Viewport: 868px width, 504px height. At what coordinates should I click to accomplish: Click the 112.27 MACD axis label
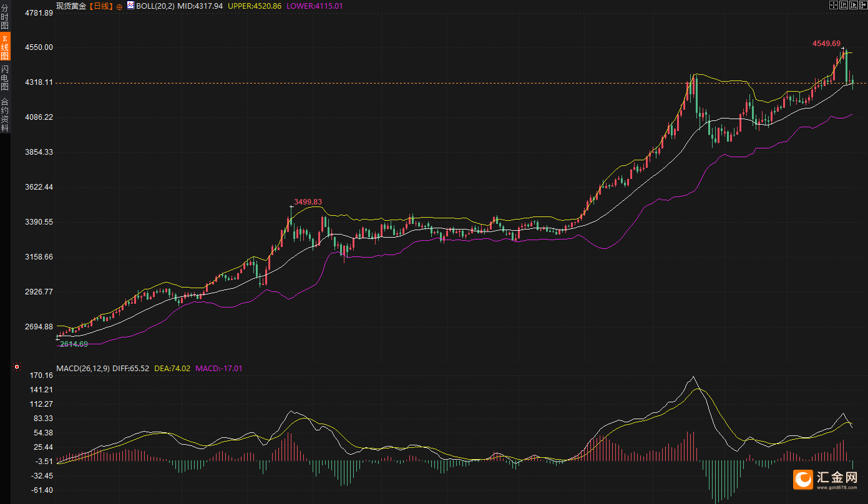coord(41,404)
